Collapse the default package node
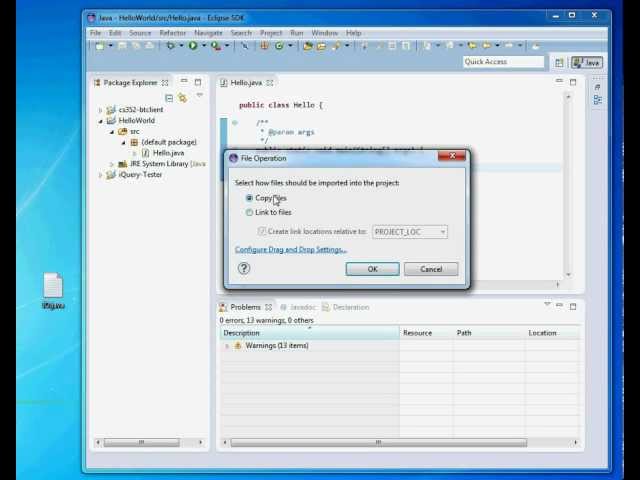The height and width of the screenshot is (480, 640). point(123,142)
